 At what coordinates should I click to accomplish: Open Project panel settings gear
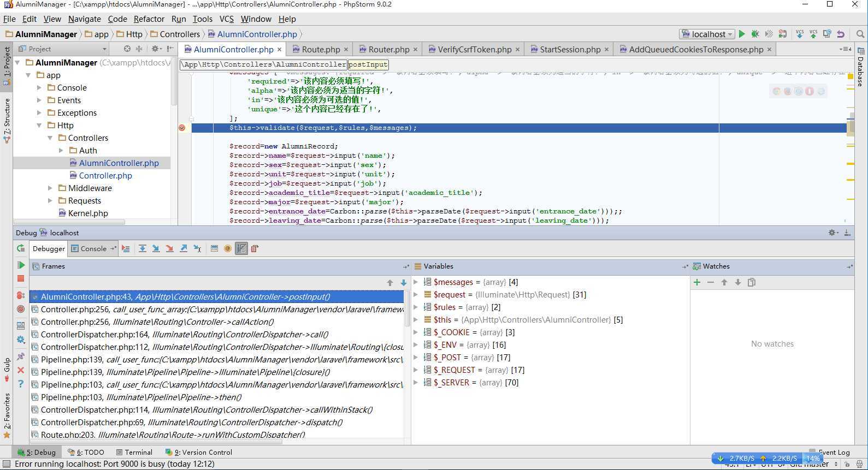(x=156, y=49)
